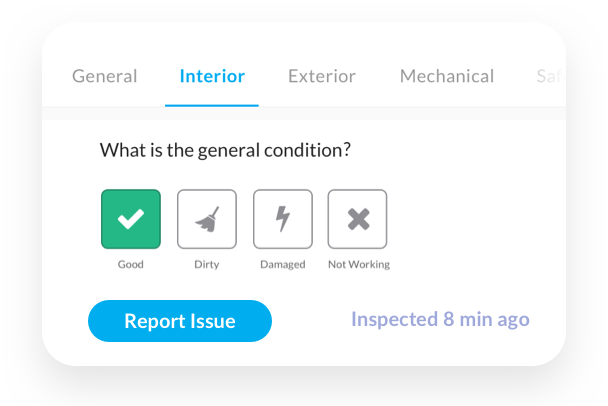The image size is (608, 406).
Task: Select the Good checkmark condition
Action: (x=131, y=219)
